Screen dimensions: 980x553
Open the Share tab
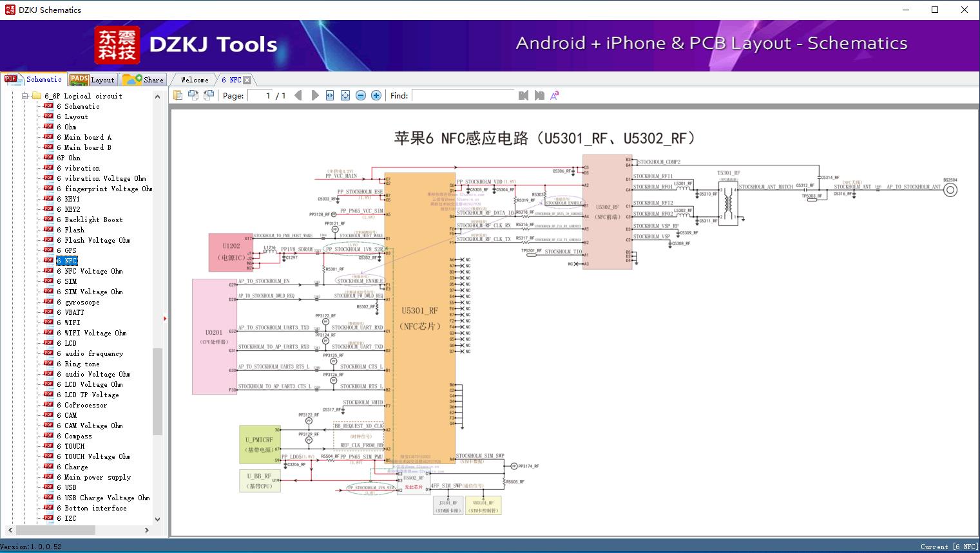(x=143, y=80)
